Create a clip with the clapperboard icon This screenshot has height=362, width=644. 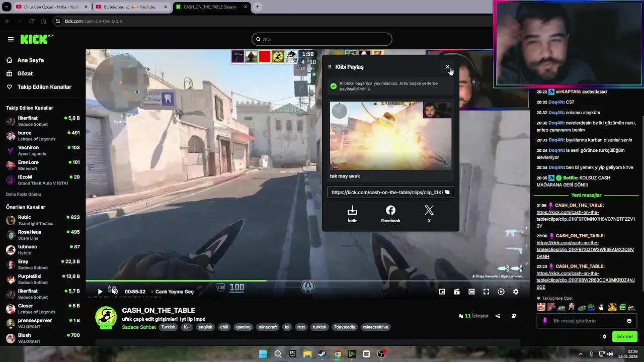coord(457,292)
